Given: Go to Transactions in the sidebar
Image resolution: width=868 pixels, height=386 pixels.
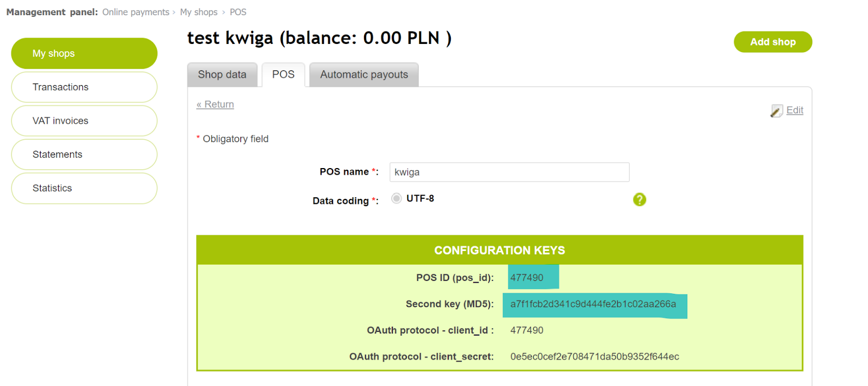Looking at the screenshot, I should click(x=84, y=87).
